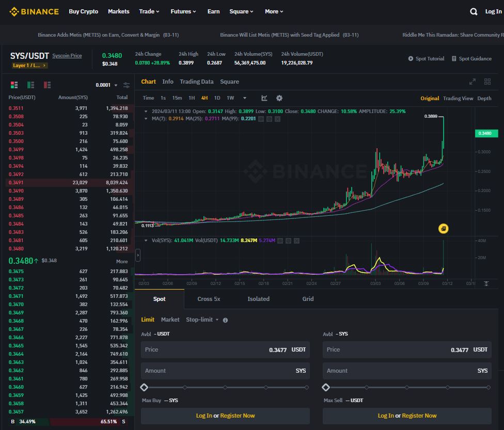The height and width of the screenshot is (430, 504).
Task: Select the Isolated trading tab
Action: [x=258, y=299]
